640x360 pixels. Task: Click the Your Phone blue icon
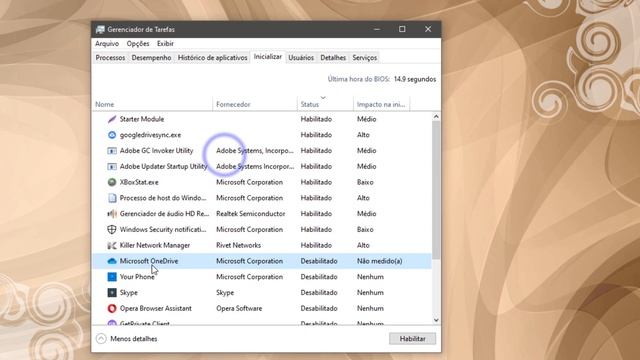[112, 277]
